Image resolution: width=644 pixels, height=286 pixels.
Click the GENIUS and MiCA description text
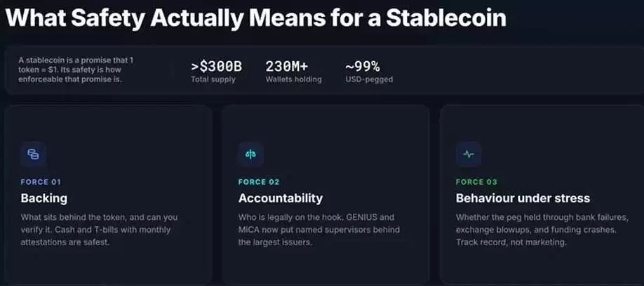pos(319,230)
